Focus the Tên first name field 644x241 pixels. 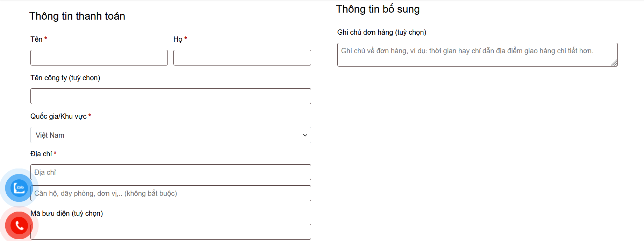coord(99,58)
